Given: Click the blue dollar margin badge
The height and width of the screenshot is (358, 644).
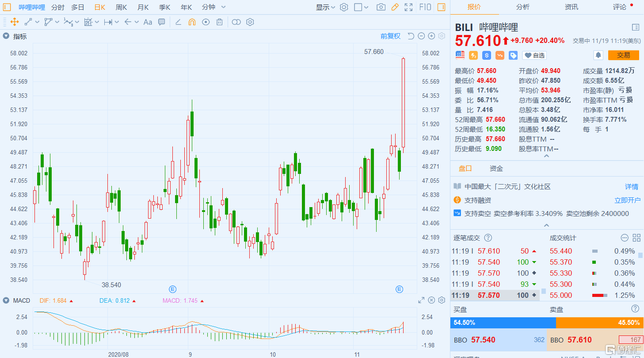Looking at the screenshot, I should 487,55.
